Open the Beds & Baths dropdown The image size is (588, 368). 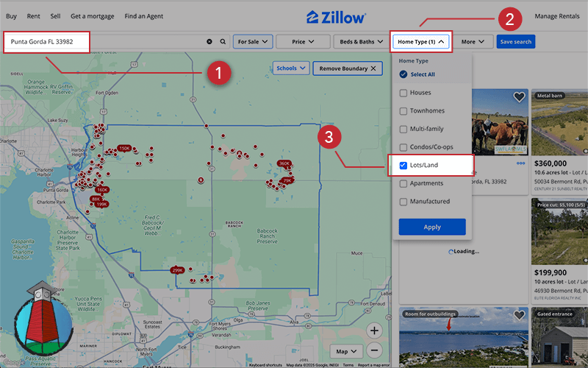361,42
